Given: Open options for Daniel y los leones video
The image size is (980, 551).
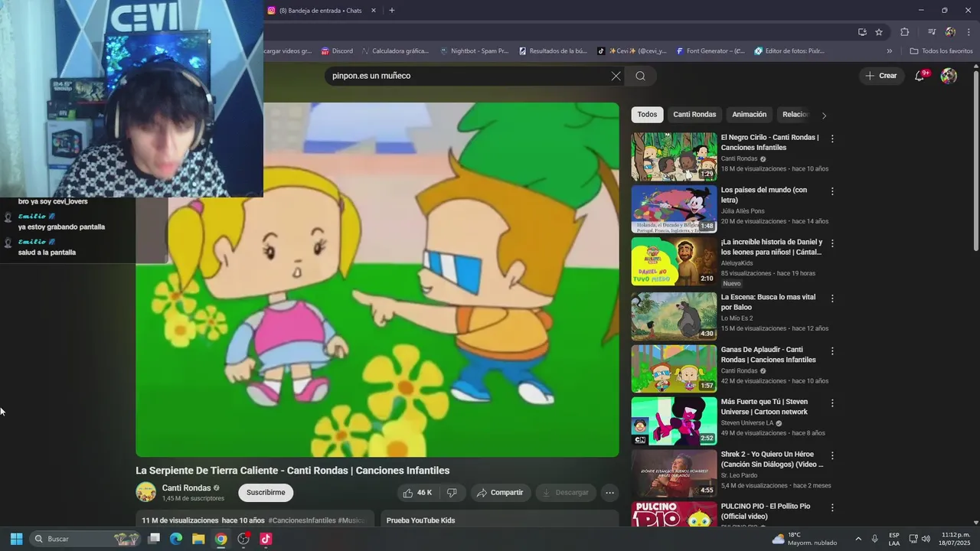Looking at the screenshot, I should (832, 243).
